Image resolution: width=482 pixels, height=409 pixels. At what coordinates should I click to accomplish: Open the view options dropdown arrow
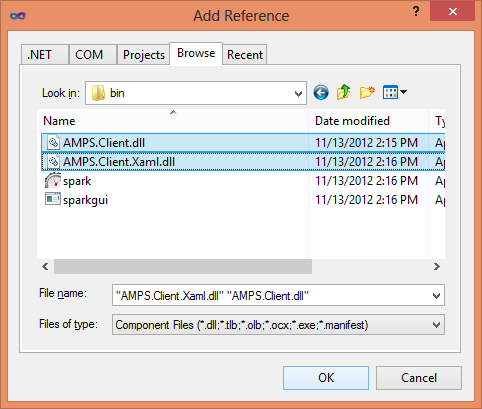403,92
